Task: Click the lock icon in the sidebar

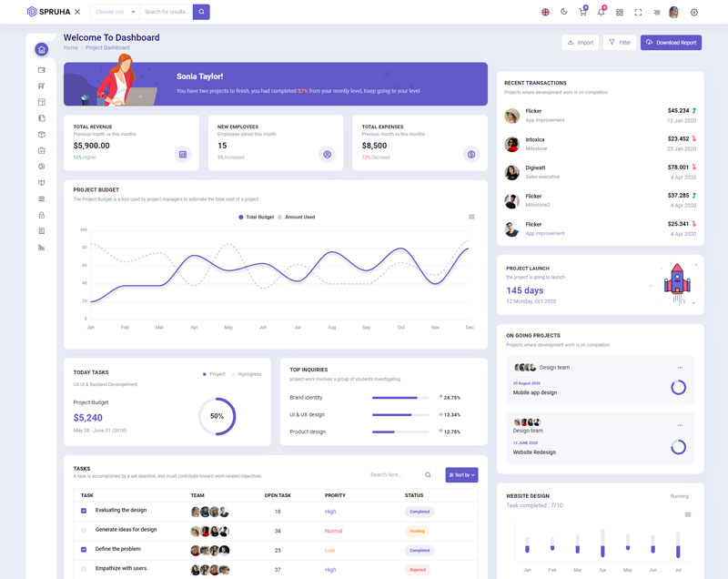Action: point(41,215)
